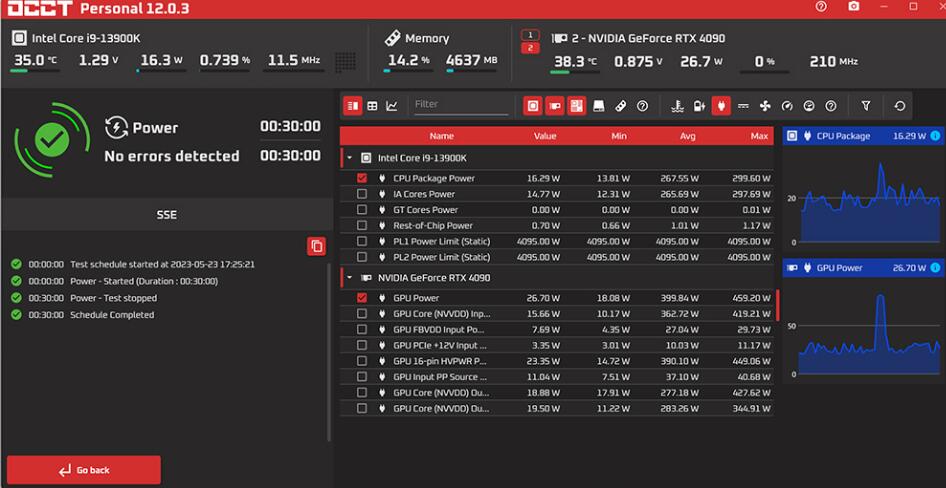Toggle the power plug sensor filter
Viewport: 946px width, 488px height.
tap(721, 105)
